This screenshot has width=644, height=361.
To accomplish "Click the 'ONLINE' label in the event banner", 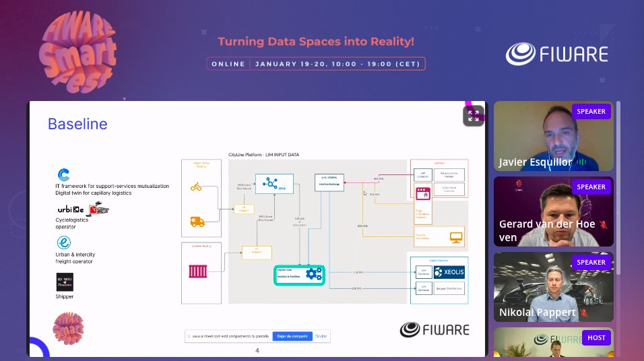I will tap(228, 64).
